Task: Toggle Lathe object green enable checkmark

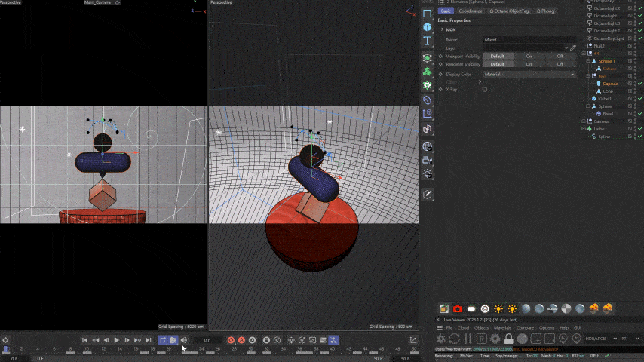Action: pyautogui.click(x=640, y=129)
